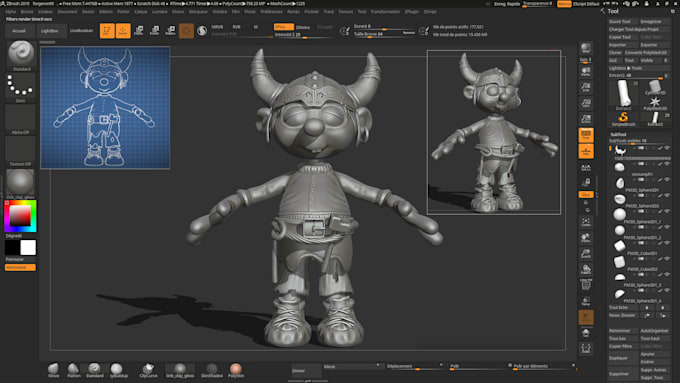Open the Déplacement dropdown in bottom bar
Image resolution: width=680 pixels, height=383 pixels.
[415, 366]
